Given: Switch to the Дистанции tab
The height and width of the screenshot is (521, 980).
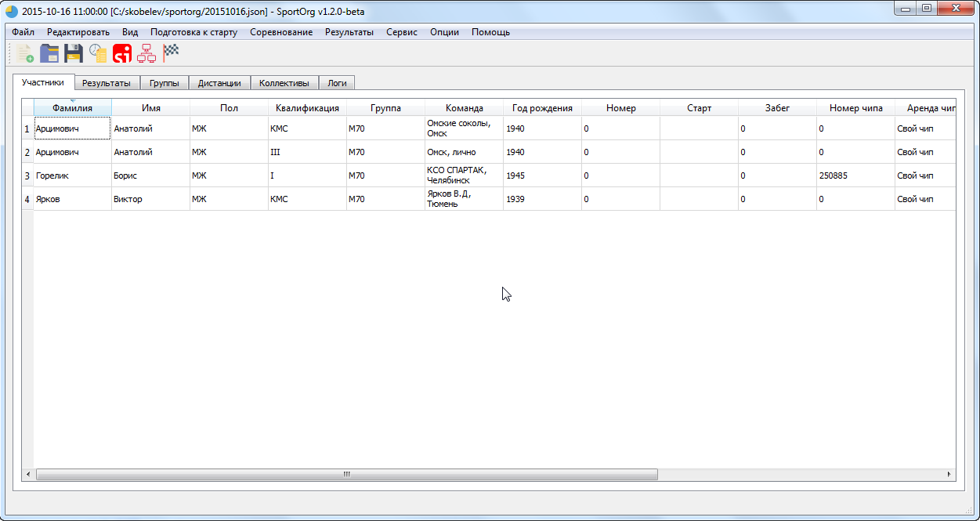Looking at the screenshot, I should [x=219, y=83].
